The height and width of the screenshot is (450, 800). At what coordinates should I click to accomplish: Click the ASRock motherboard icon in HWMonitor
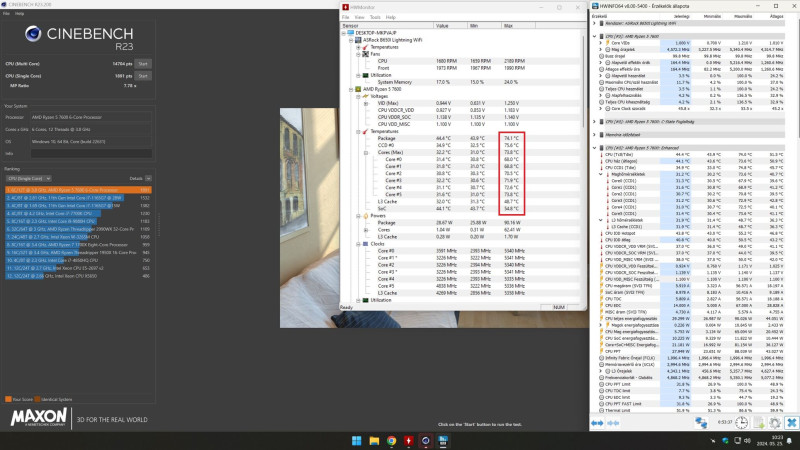tap(358, 40)
